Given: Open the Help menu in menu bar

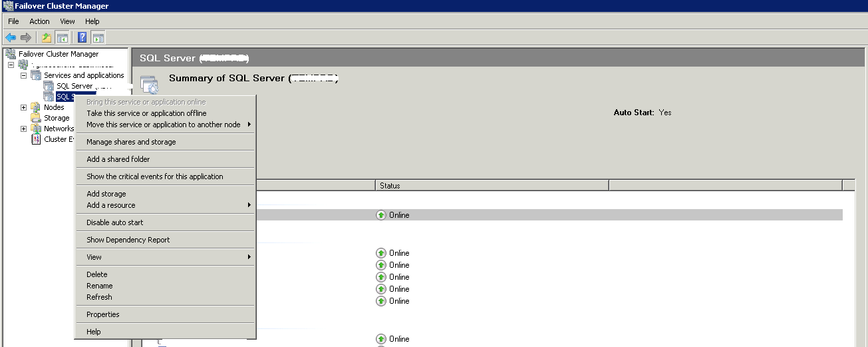Looking at the screenshot, I should pyautogui.click(x=92, y=21).
